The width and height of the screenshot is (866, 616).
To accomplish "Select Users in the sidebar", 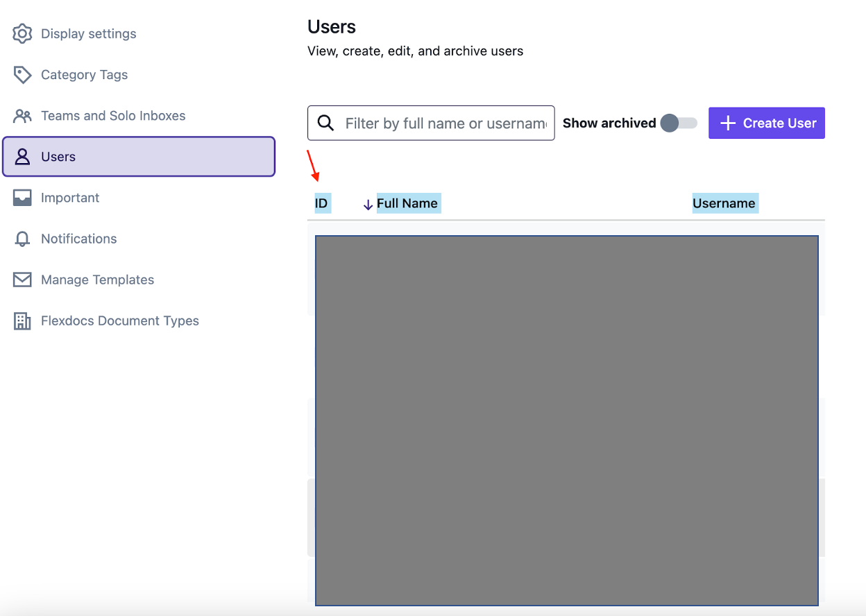I will coord(139,157).
